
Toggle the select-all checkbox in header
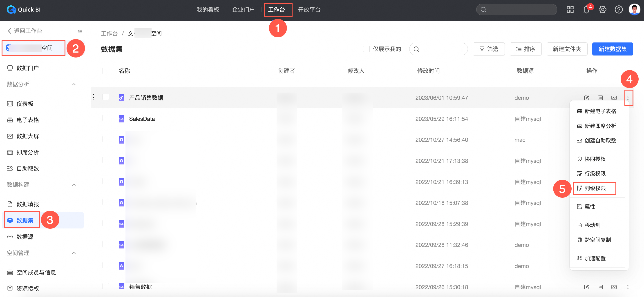click(106, 71)
